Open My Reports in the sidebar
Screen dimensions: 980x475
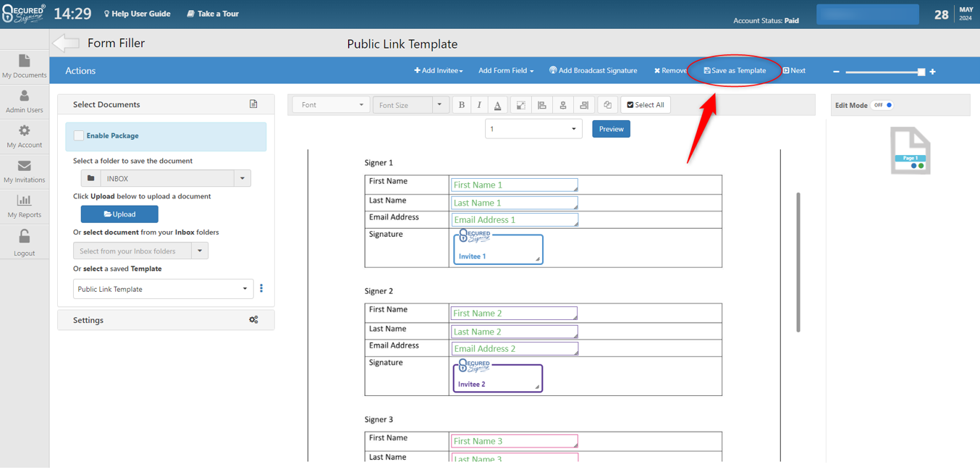(24, 206)
